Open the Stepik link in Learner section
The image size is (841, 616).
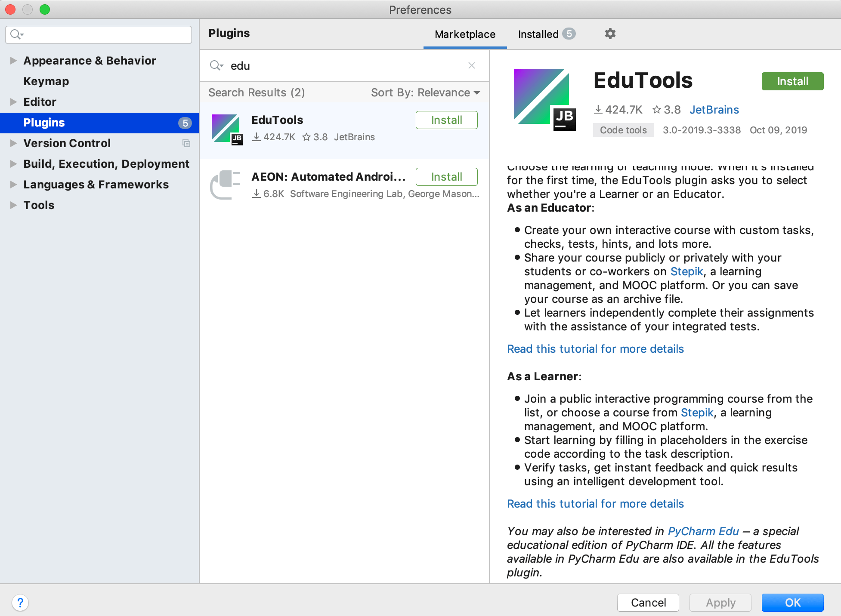pyautogui.click(x=697, y=413)
